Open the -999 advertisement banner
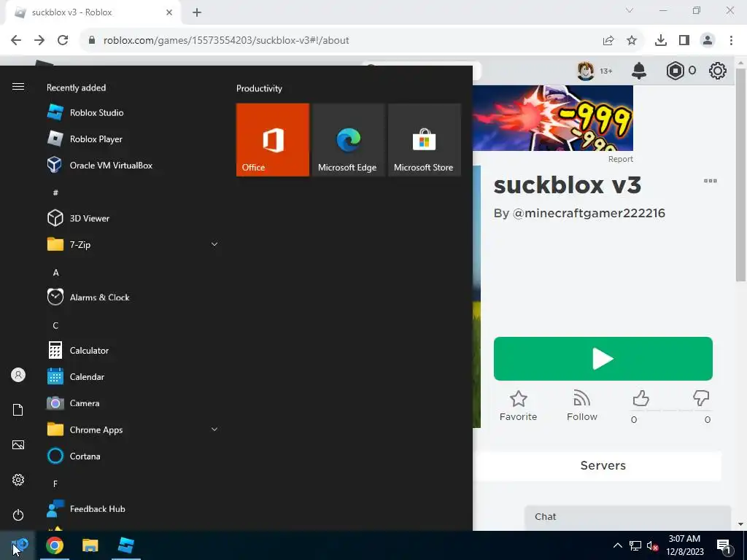Image resolution: width=747 pixels, height=560 pixels. [x=553, y=118]
